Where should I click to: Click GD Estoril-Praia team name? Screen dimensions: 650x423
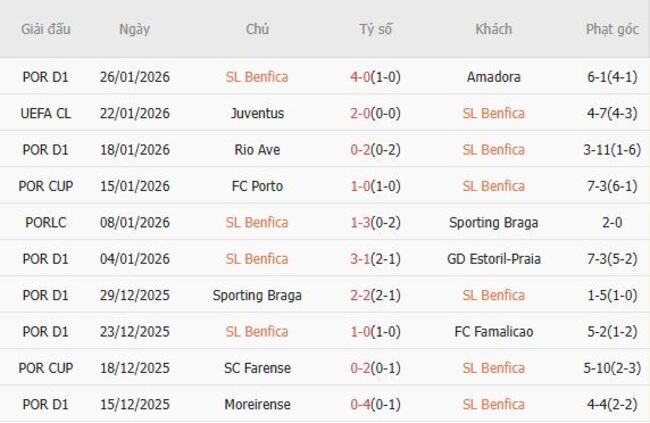point(493,259)
